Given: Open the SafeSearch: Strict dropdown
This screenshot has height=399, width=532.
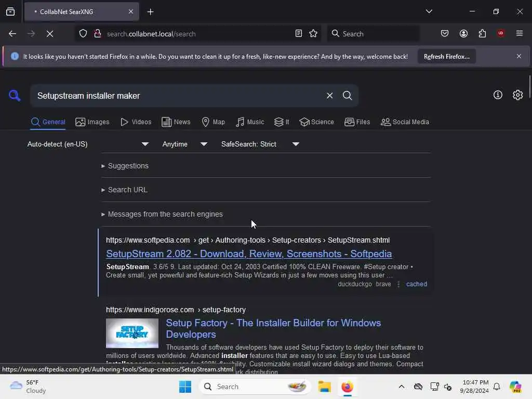Looking at the screenshot, I should (260, 144).
